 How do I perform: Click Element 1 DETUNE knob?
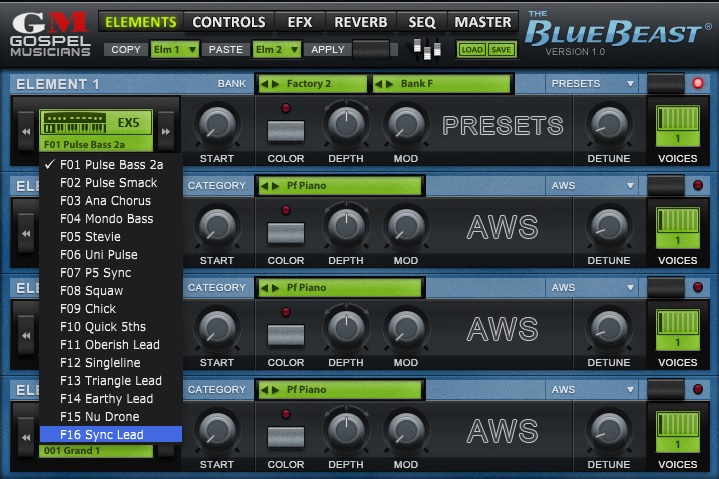coord(608,125)
